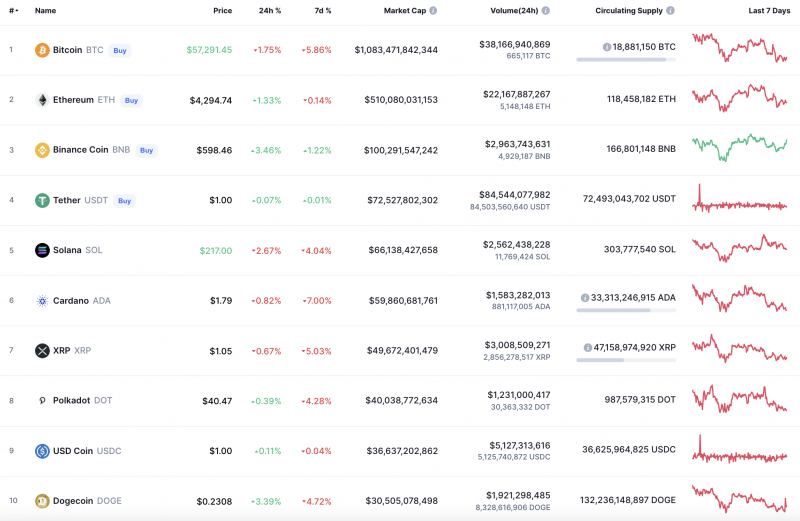800x521 pixels.
Task: Click USD Coin volume $5,127,313,616
Action: coord(520,445)
